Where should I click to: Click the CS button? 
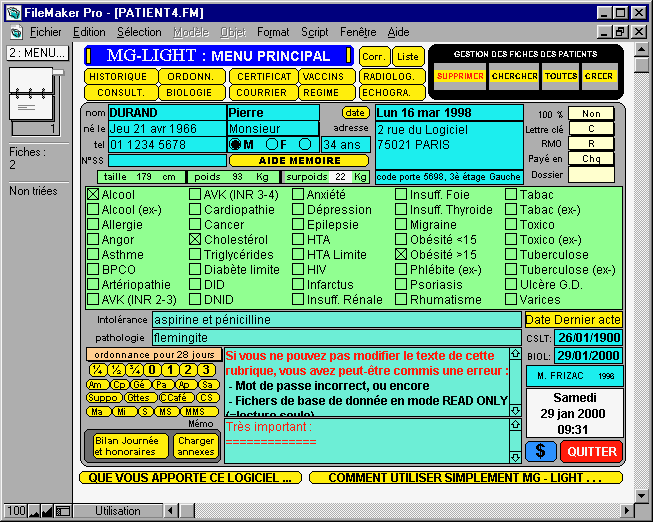pos(207,398)
